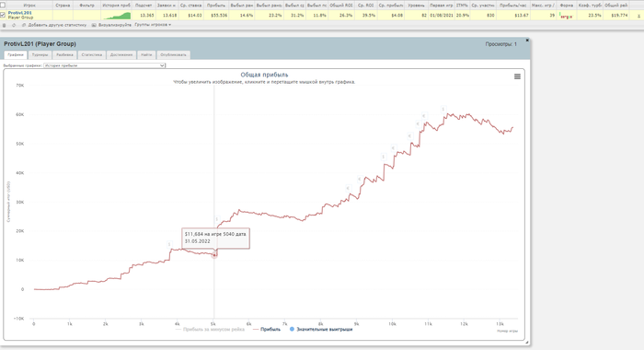Sort by the Фильтр column header
The image size is (644, 350).
86,6
